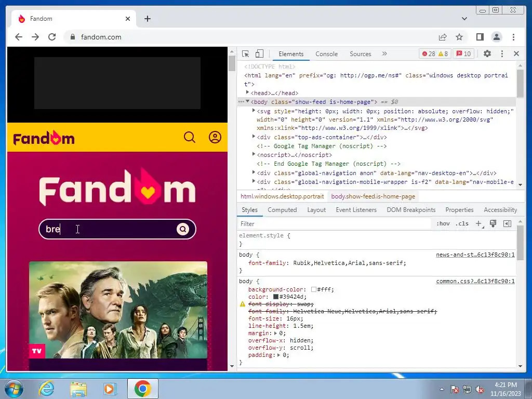
Task: Switch to the Sources tab
Action: coord(361,54)
